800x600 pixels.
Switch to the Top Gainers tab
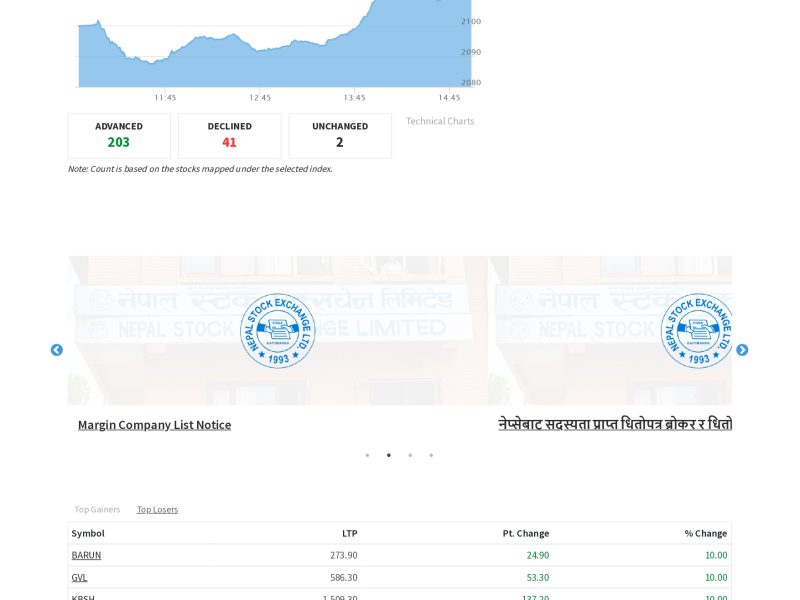pyautogui.click(x=97, y=509)
